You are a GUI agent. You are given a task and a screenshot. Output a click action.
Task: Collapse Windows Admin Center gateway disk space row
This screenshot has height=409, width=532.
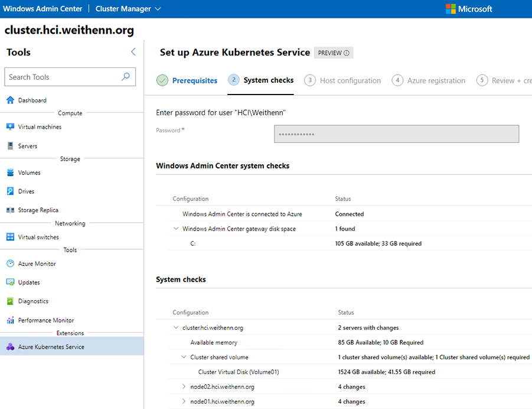pos(176,229)
